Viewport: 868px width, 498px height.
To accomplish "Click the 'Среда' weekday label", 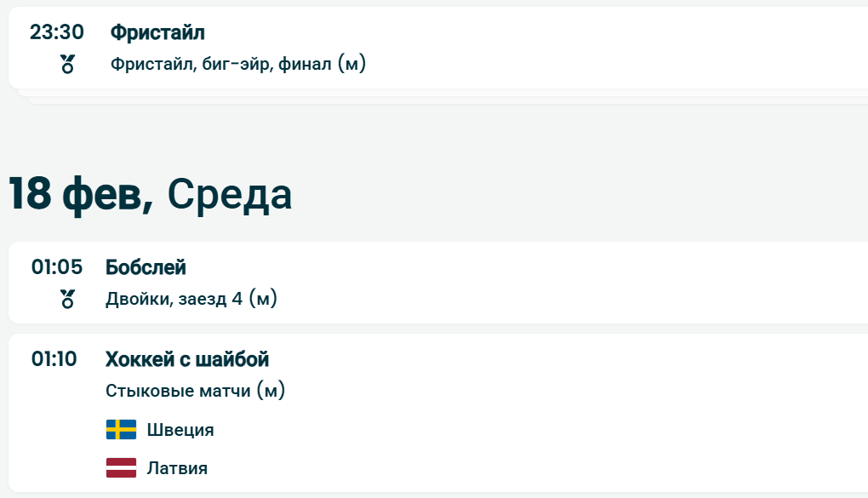I will (230, 195).
